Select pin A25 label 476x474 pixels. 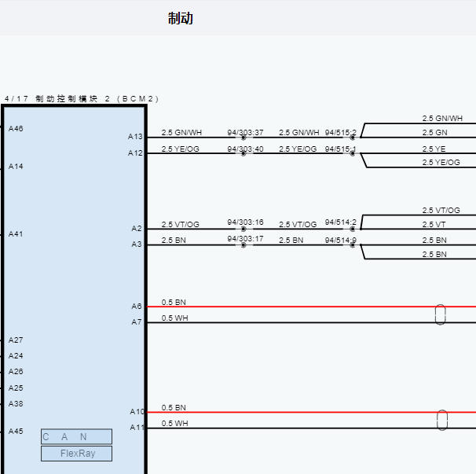[x=16, y=388]
